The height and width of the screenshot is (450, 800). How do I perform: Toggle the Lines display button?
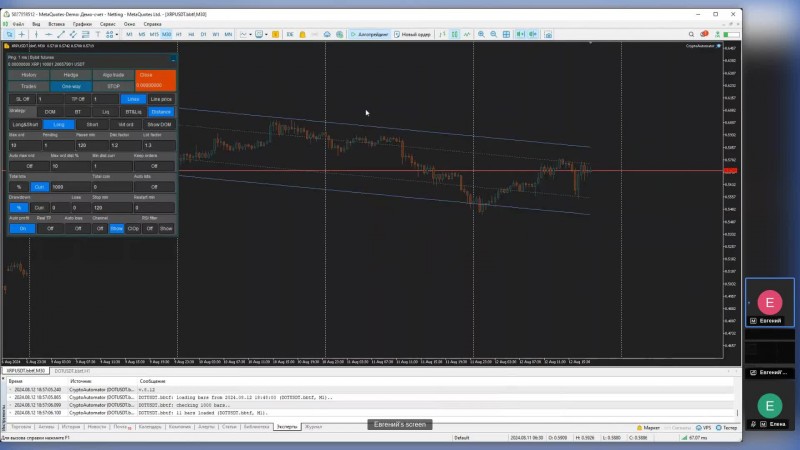133,99
